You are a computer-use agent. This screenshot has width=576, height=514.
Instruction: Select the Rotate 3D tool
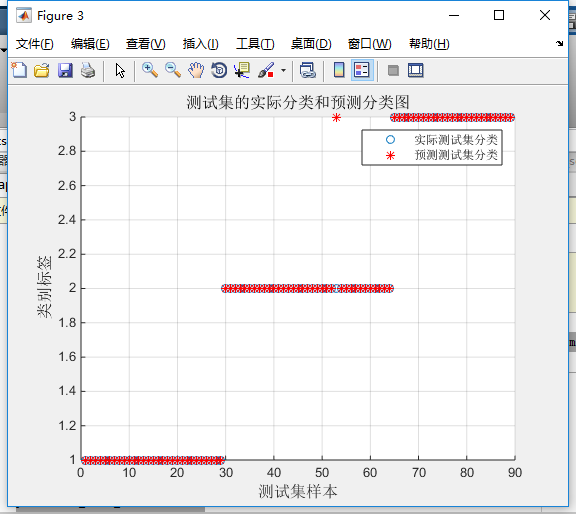coord(219,70)
